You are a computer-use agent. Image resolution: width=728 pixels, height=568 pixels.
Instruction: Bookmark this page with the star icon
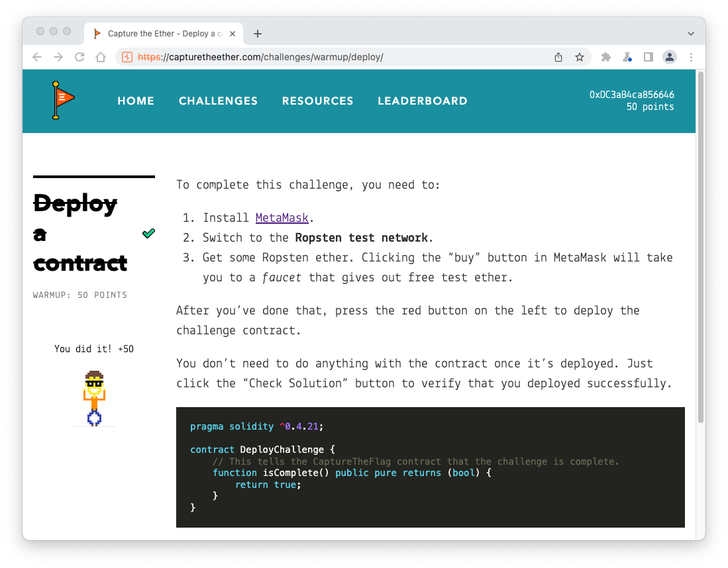[x=580, y=57]
